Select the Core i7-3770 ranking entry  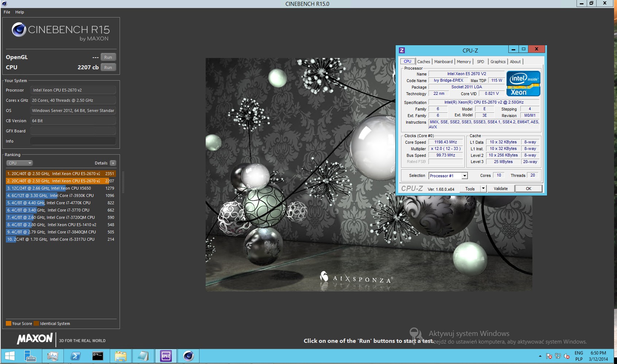coord(61,210)
